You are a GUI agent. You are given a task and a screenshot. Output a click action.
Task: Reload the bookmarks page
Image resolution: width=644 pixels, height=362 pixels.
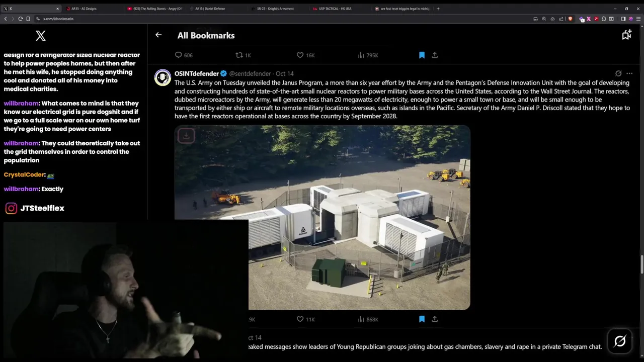21,19
